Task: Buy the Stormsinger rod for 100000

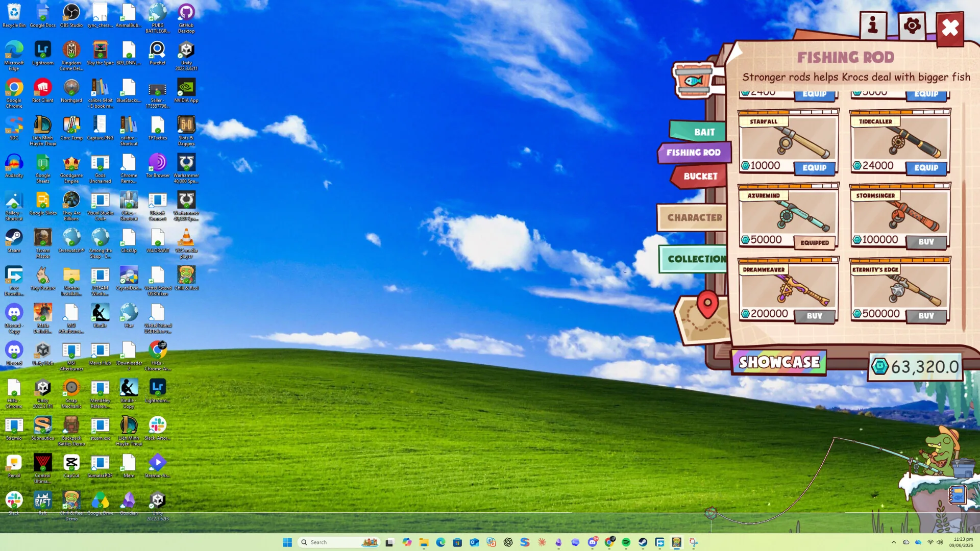Action: coord(926,242)
